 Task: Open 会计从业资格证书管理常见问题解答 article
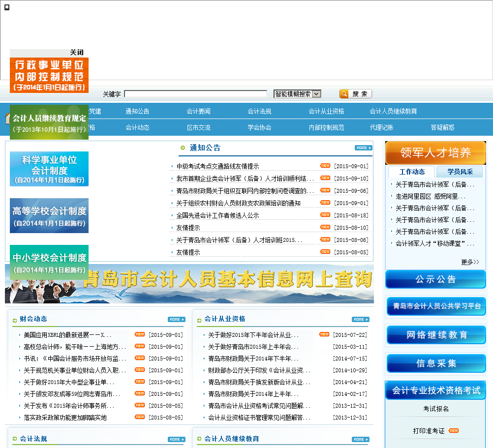[x=259, y=418]
